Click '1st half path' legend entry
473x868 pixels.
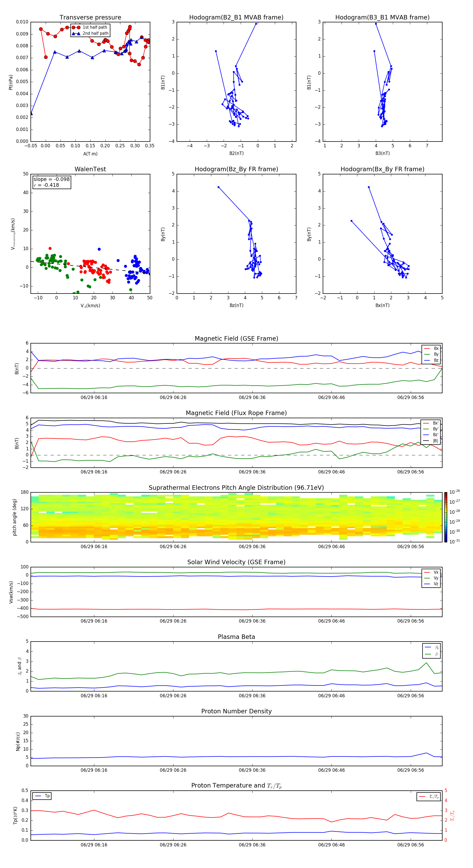[90, 27]
